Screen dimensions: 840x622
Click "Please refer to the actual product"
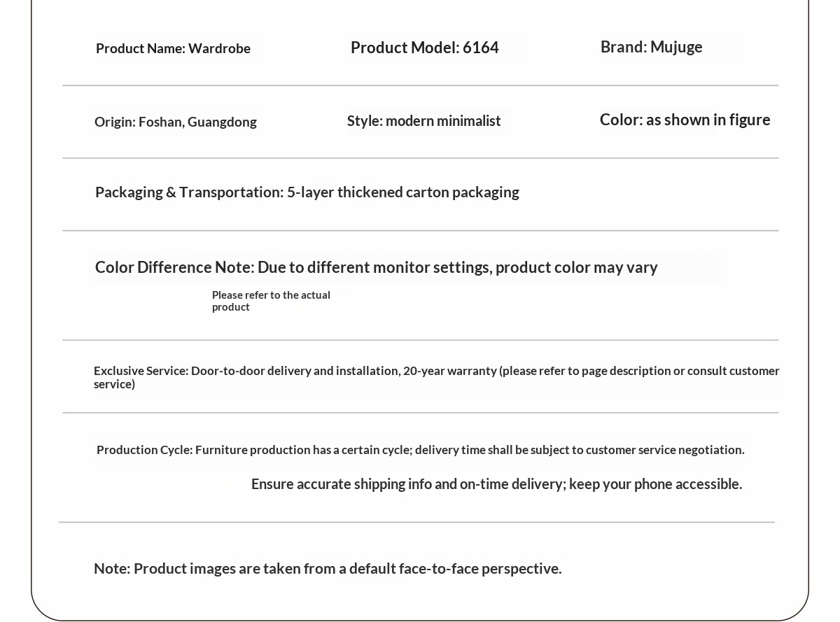271,301
